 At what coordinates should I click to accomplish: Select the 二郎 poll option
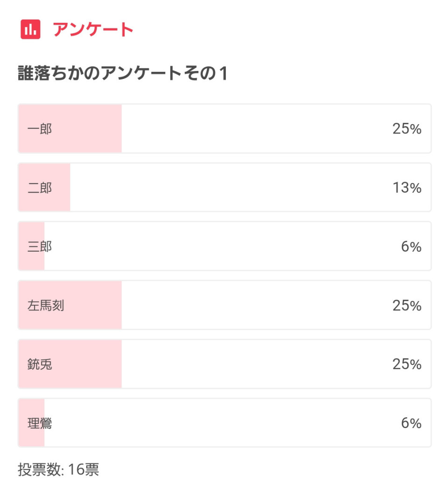(224, 187)
